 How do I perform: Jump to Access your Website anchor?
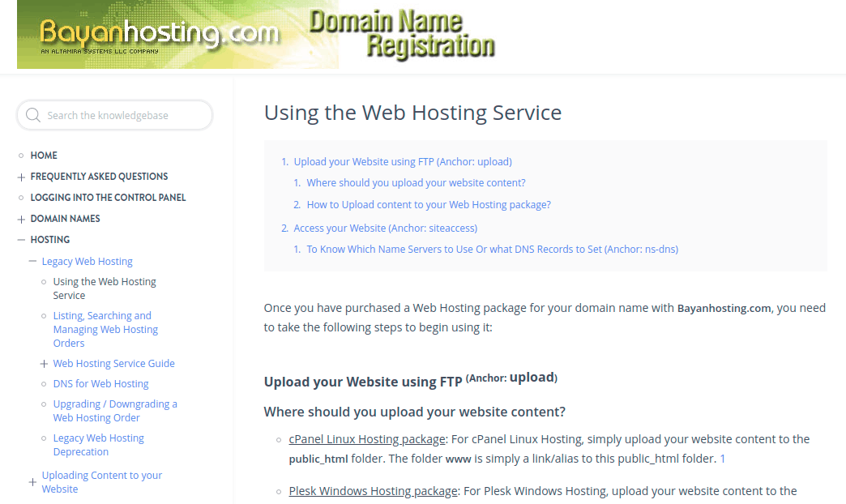[x=385, y=228]
